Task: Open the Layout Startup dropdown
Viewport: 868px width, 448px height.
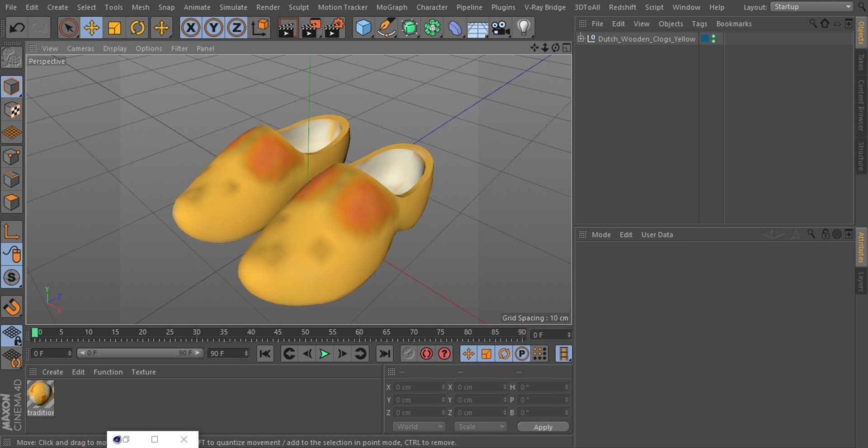Action: (x=811, y=7)
